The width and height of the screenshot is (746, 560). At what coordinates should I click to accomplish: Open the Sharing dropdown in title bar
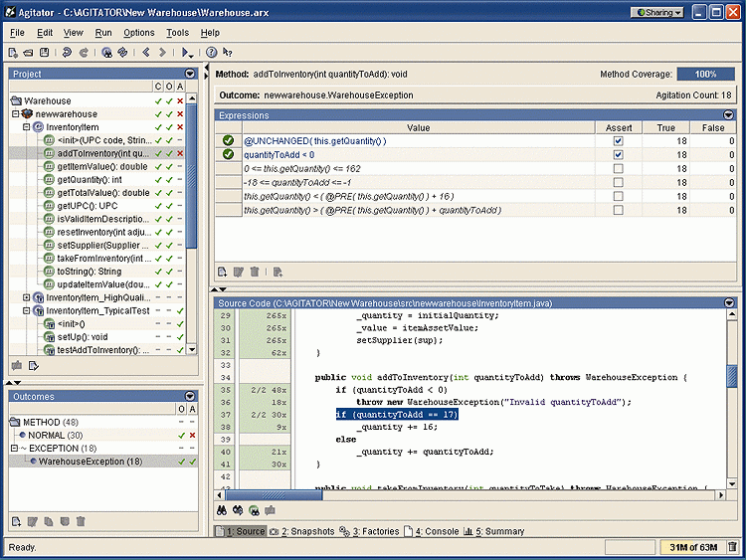click(x=657, y=13)
